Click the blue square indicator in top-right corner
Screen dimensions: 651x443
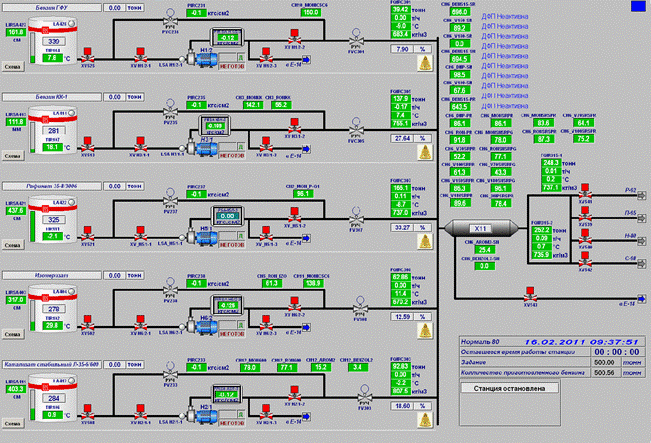click(637, 8)
